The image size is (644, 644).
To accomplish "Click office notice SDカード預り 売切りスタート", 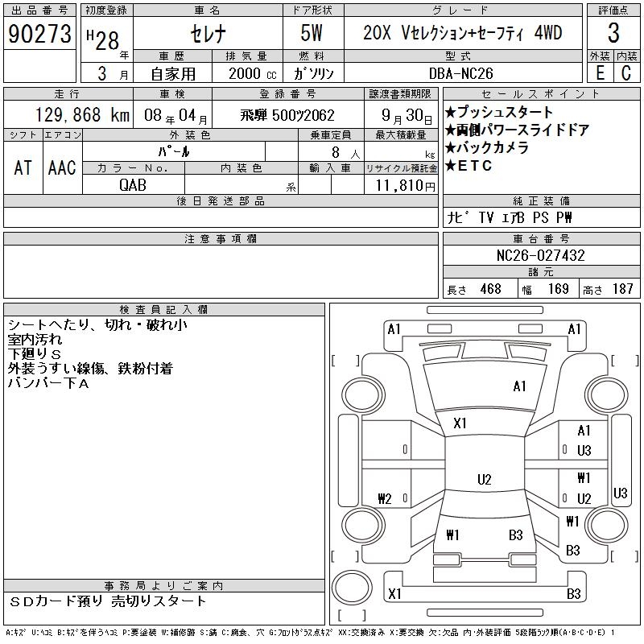I will [x=108, y=601].
